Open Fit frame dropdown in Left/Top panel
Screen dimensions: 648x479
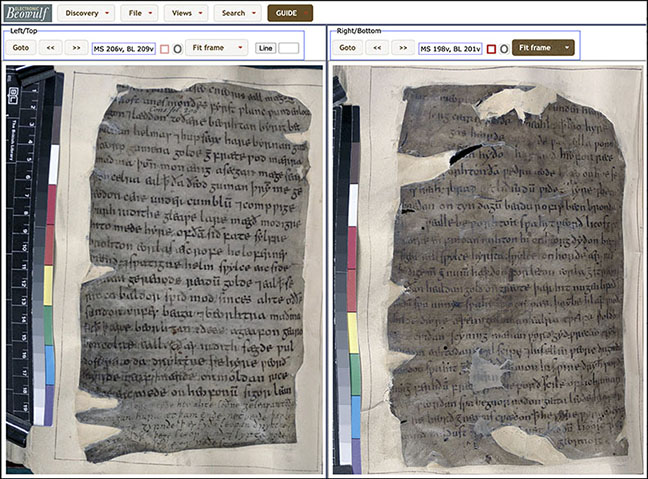point(217,48)
